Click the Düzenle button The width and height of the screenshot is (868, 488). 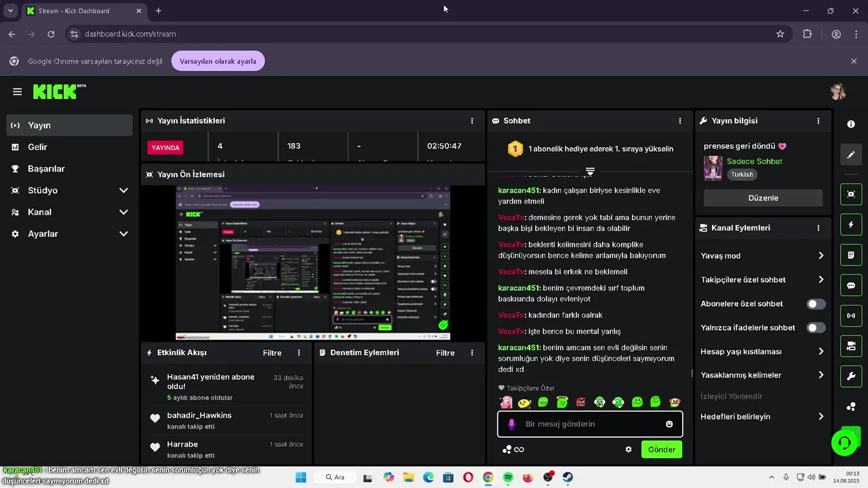763,198
